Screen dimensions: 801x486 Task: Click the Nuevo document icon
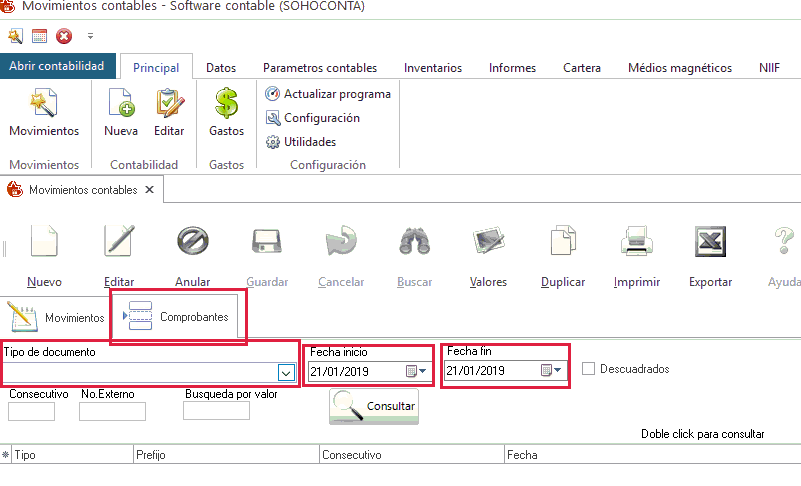(x=44, y=243)
